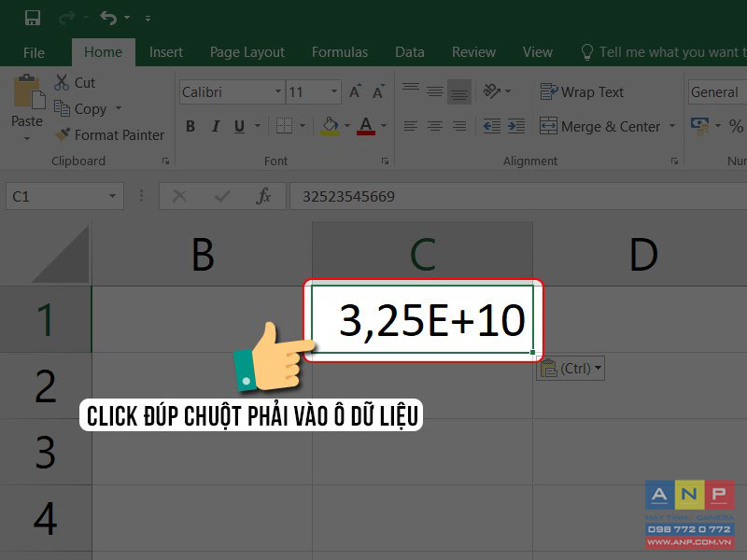Activate the Format Painter
This screenshot has height=560, width=747.
(x=110, y=135)
